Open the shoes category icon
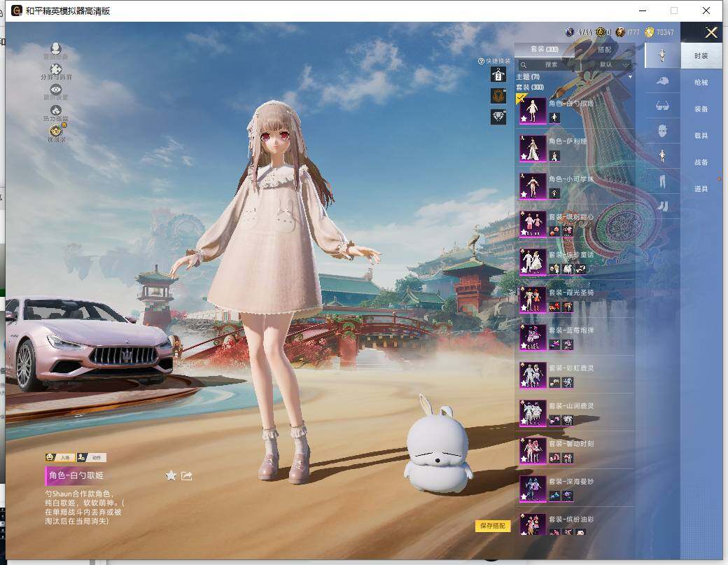 [x=662, y=206]
